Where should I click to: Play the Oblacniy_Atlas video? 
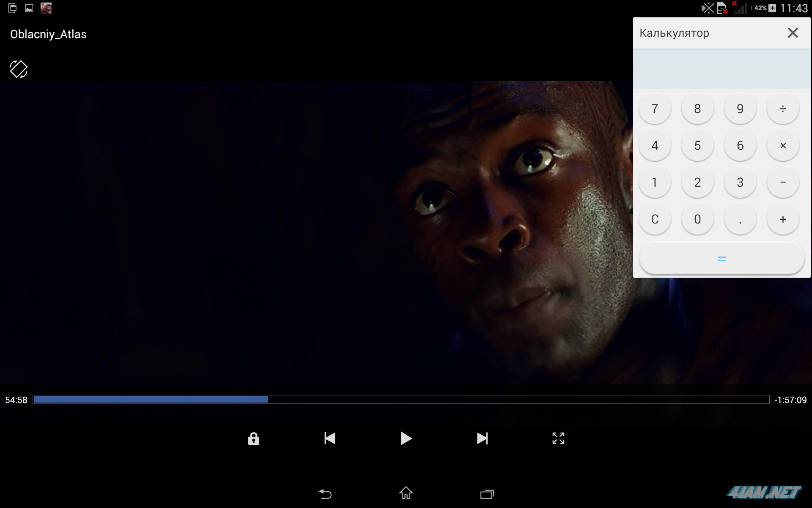406,438
